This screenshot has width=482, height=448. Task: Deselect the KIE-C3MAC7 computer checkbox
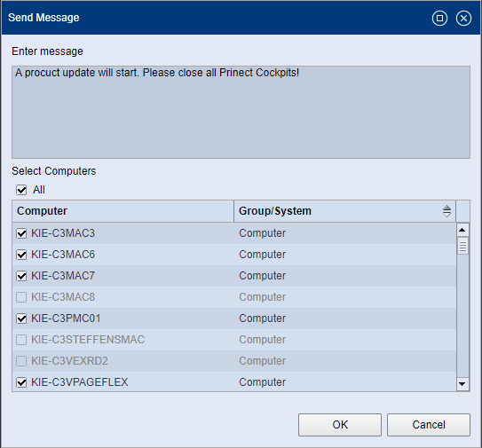21,276
